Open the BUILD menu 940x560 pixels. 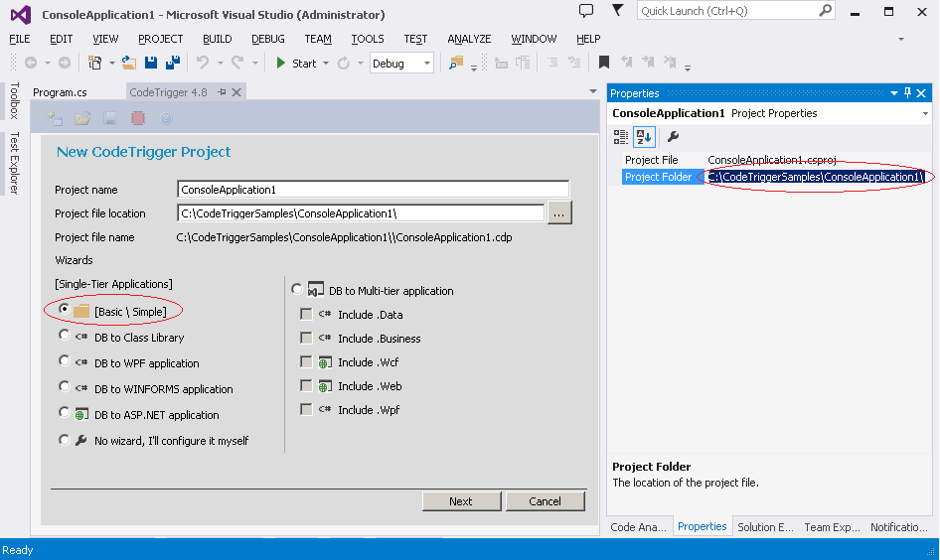tap(217, 39)
